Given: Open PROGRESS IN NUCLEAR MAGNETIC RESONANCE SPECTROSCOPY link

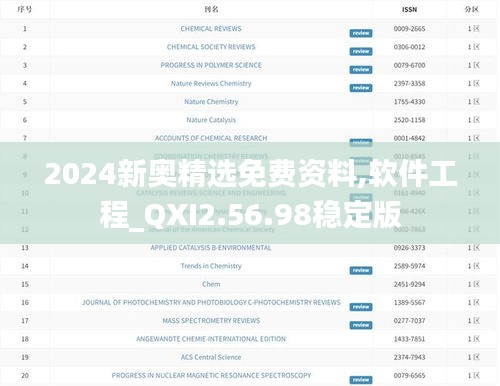Looking at the screenshot, I should 211,375.
